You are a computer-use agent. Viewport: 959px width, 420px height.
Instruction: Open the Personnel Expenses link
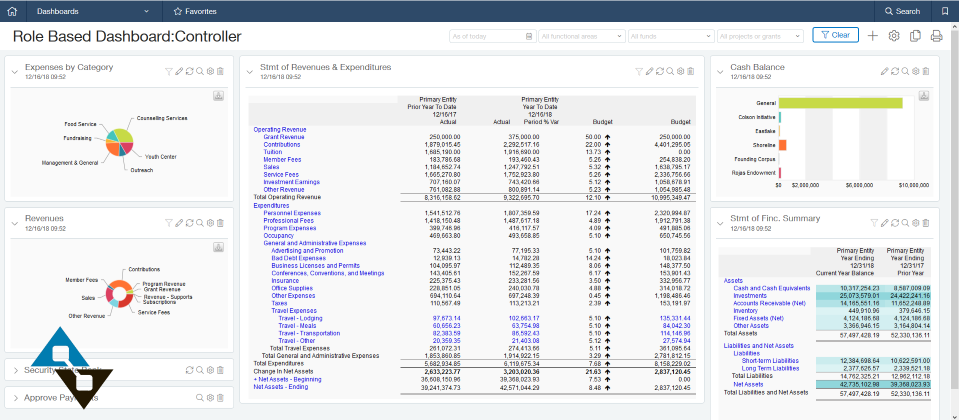pyautogui.click(x=292, y=213)
